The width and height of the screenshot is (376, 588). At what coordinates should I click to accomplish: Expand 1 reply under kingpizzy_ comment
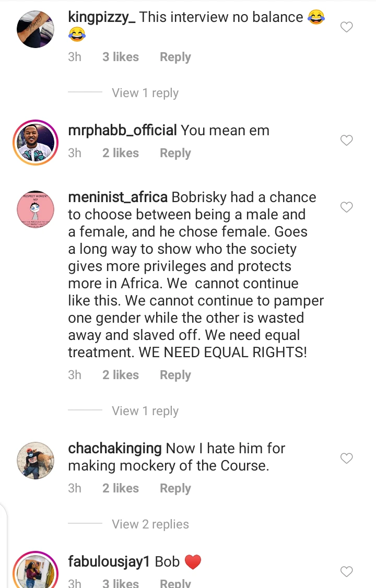point(145,93)
